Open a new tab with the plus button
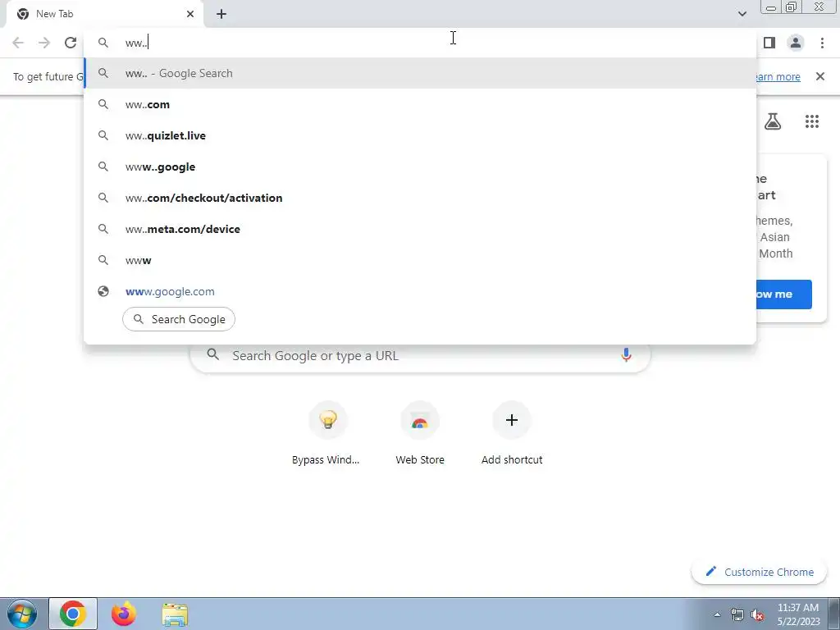Viewport: 840px width, 630px height. (x=221, y=15)
